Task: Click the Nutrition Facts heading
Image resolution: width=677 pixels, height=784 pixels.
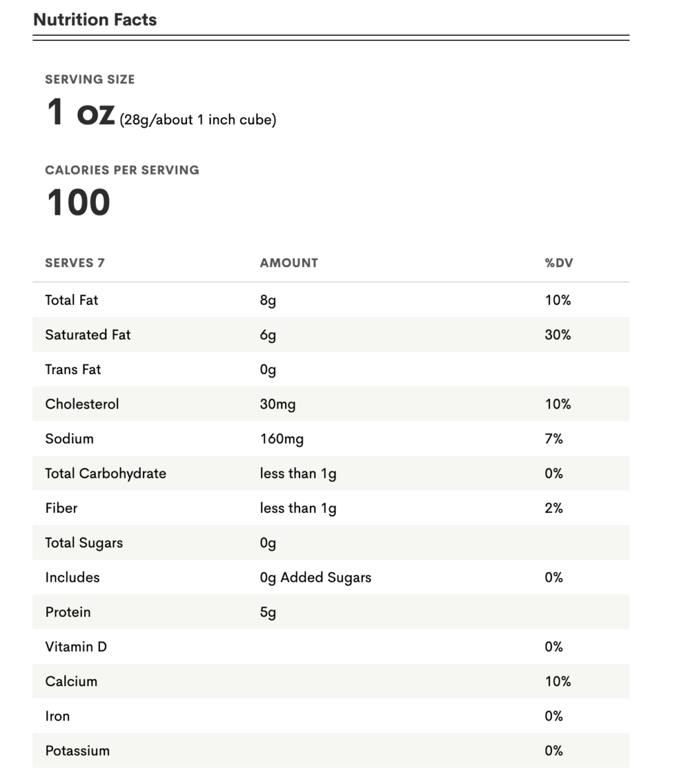Action: pos(95,19)
